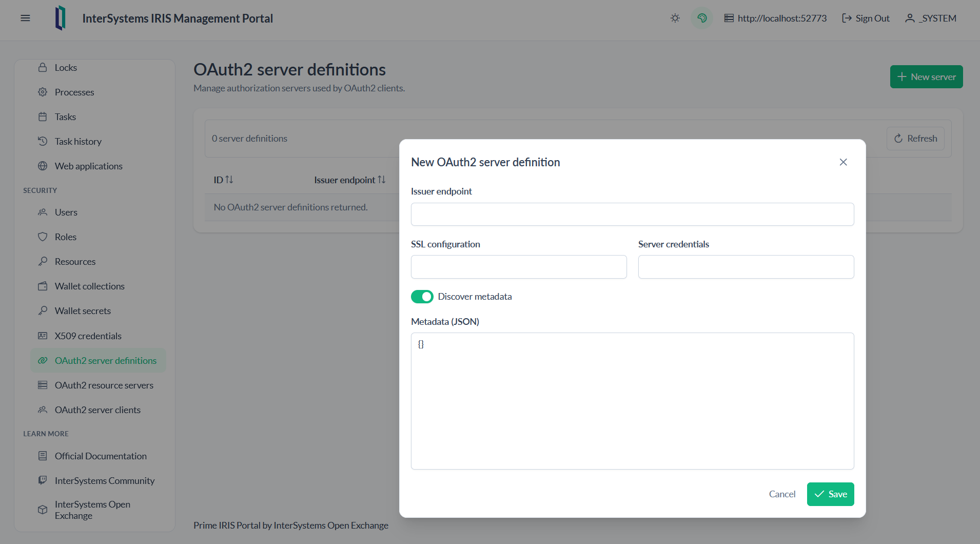Refresh the server definitions list
The image size is (980, 544).
[915, 139]
